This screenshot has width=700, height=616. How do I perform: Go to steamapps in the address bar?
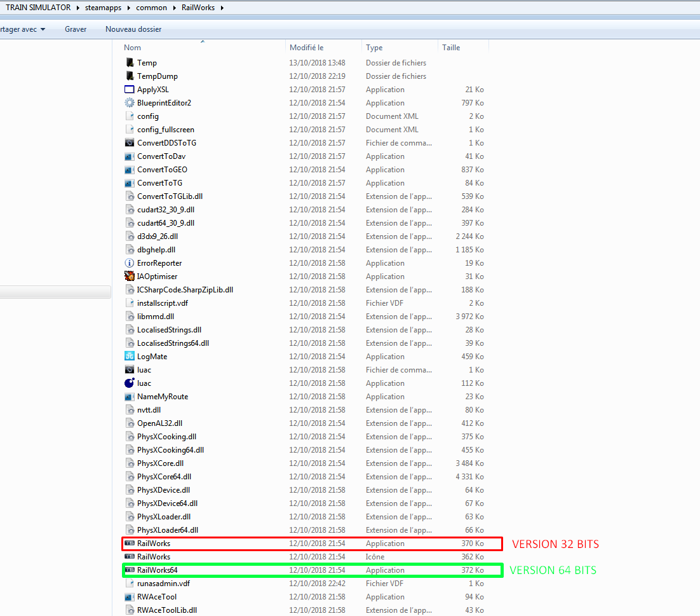(103, 8)
